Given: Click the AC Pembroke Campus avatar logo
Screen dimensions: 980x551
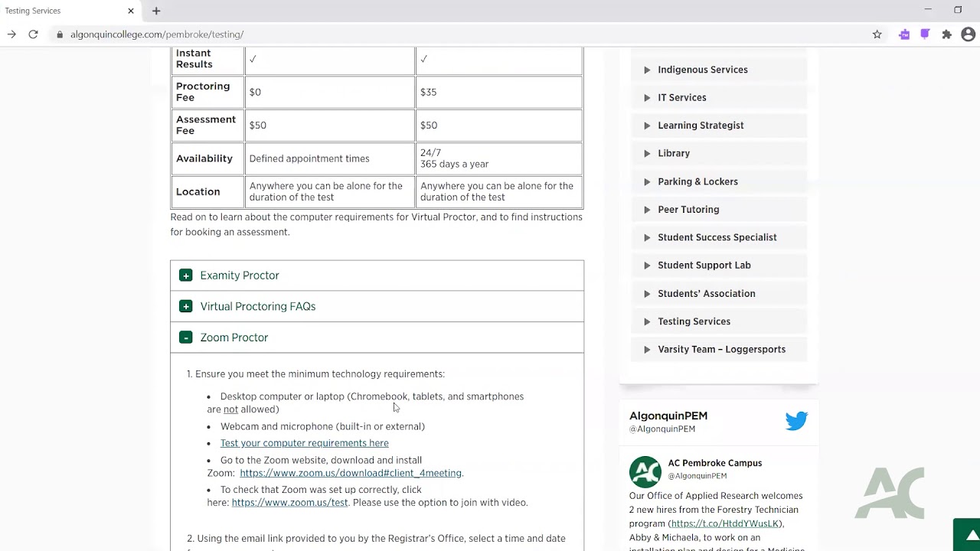Looking at the screenshot, I should tap(645, 472).
